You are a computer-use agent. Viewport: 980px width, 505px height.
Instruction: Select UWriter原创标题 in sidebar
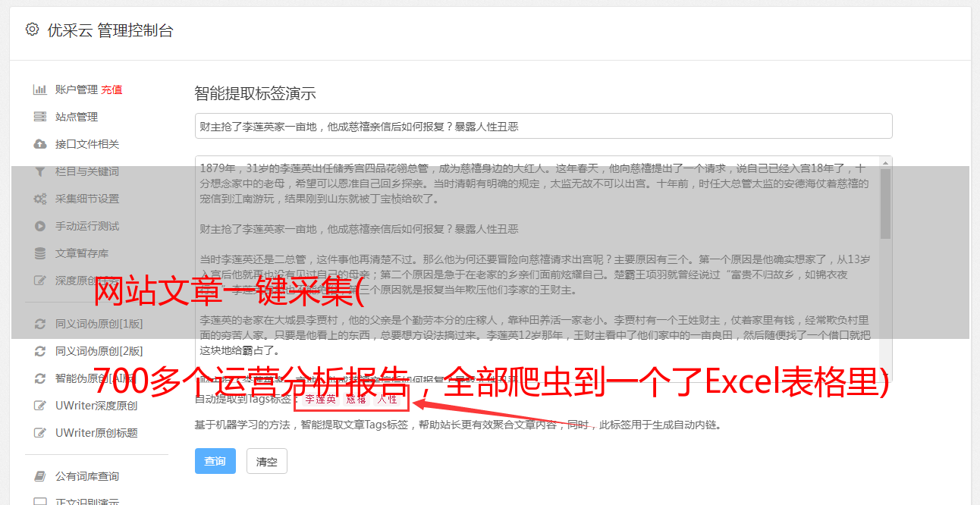pos(96,433)
